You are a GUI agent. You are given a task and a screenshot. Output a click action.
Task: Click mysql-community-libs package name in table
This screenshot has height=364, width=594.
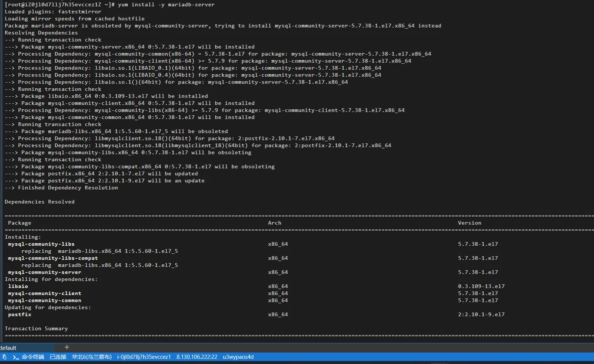click(x=41, y=244)
